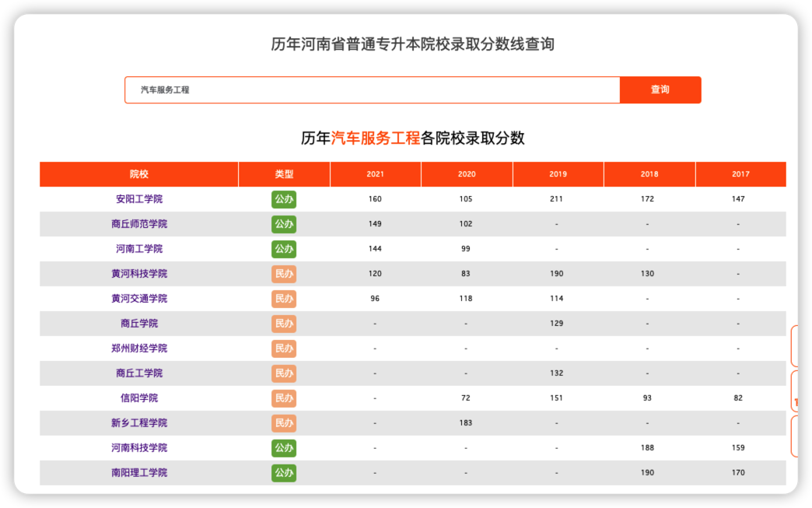Select 黄河交通学院 2021 score 96
812x508 pixels.
pos(375,298)
